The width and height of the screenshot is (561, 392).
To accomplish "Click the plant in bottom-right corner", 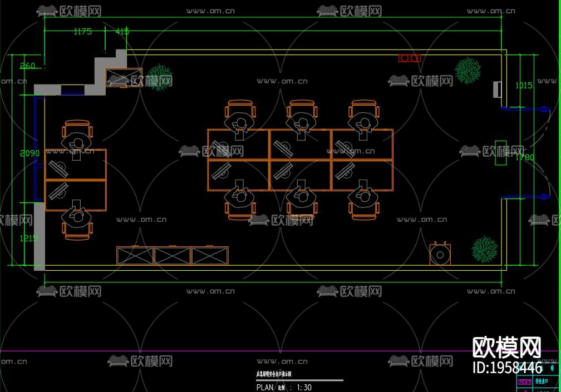I will (x=484, y=249).
